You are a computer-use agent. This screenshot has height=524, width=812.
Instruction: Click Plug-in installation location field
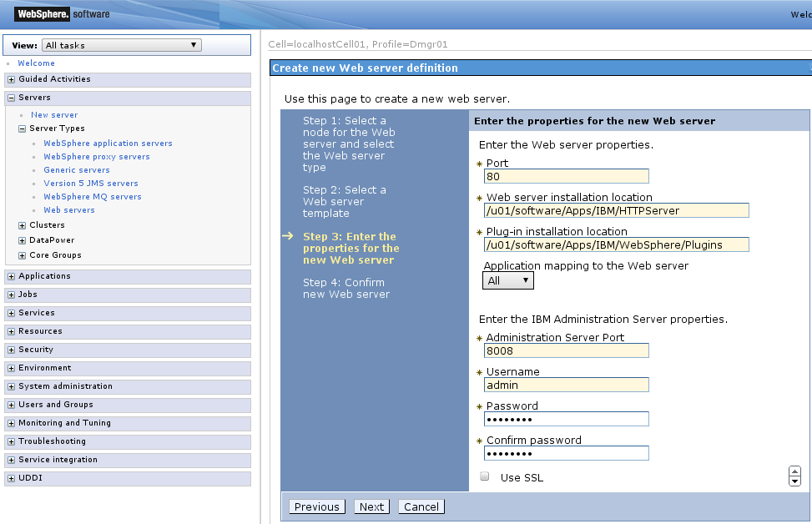pyautogui.click(x=616, y=245)
